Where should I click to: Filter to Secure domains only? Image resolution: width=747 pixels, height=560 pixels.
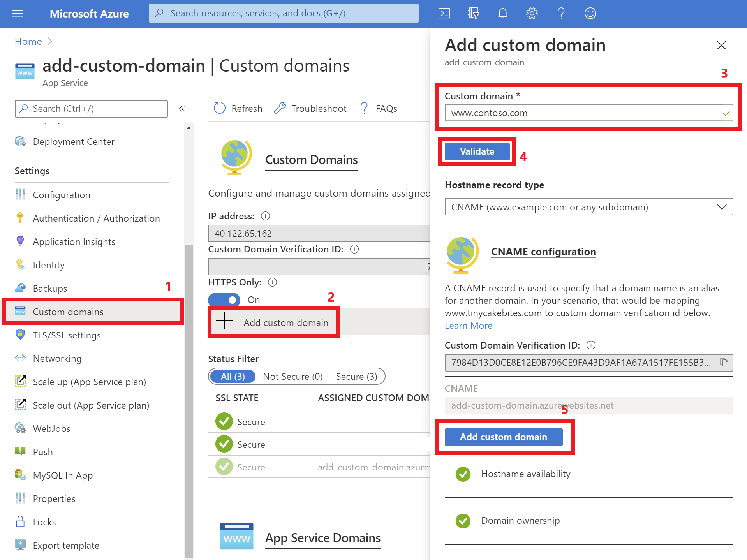tap(356, 376)
